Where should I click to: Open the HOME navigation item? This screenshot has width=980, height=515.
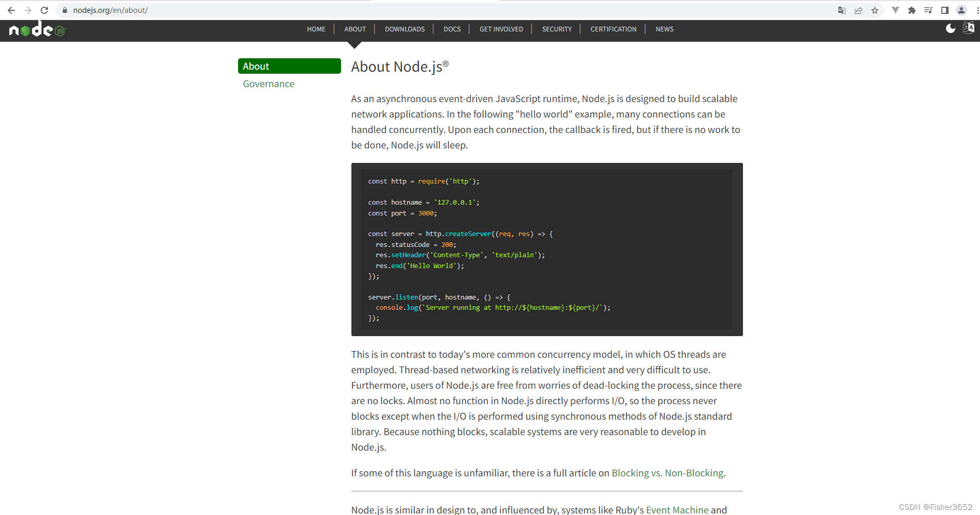(316, 29)
